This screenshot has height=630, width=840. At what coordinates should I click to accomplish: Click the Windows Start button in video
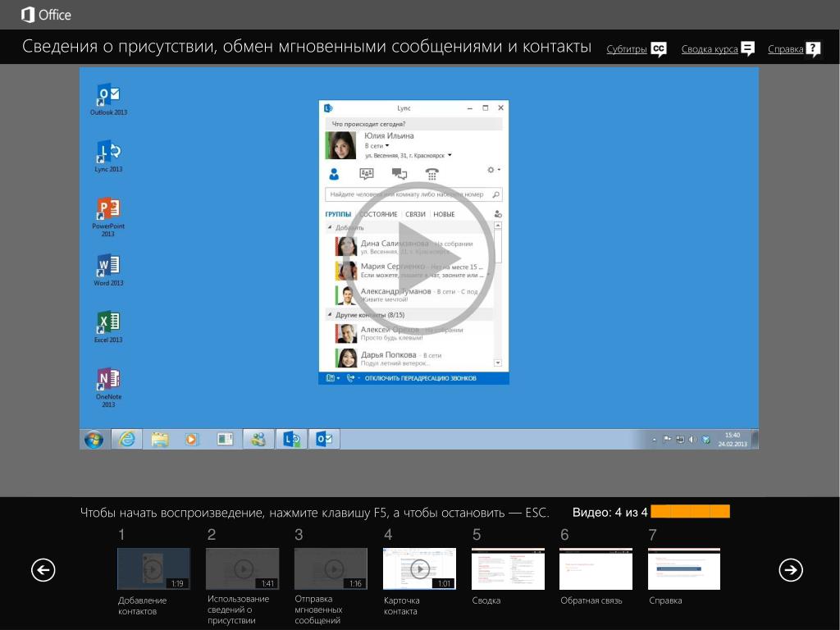tap(94, 439)
